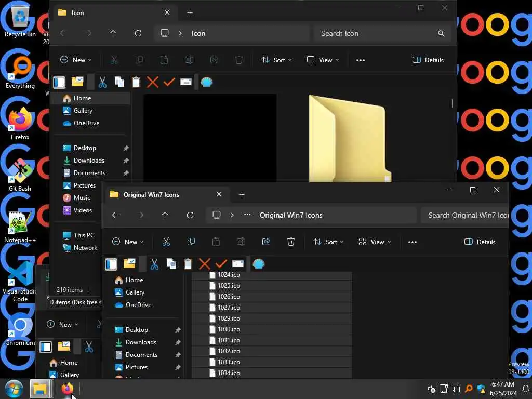
Task: Click orange X delete icon in Icon window
Action: [153, 82]
